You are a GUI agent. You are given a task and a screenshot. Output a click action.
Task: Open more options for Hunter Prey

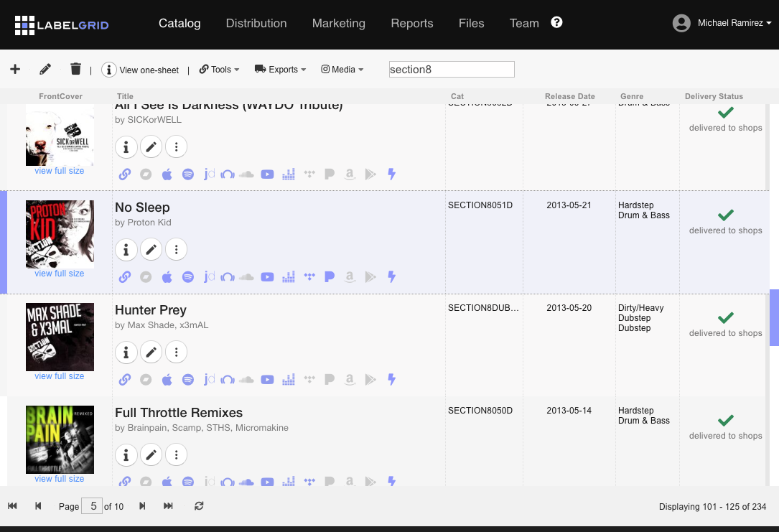click(177, 353)
